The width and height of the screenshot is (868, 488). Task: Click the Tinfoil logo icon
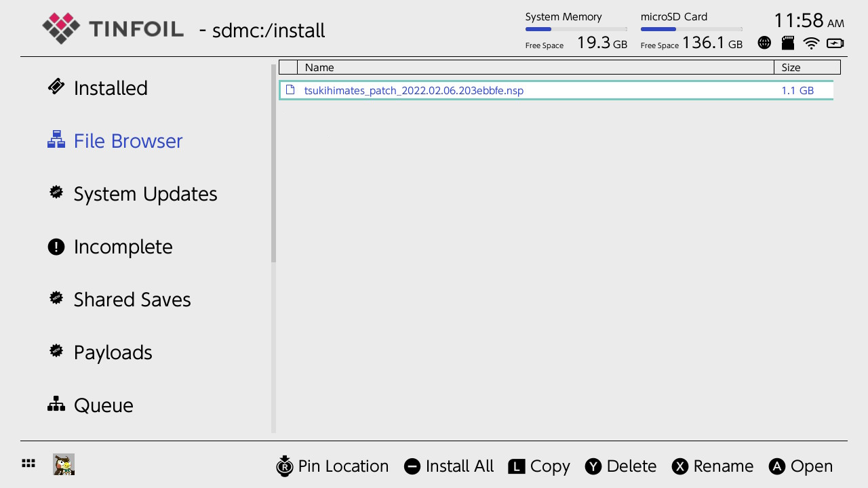[x=61, y=28]
